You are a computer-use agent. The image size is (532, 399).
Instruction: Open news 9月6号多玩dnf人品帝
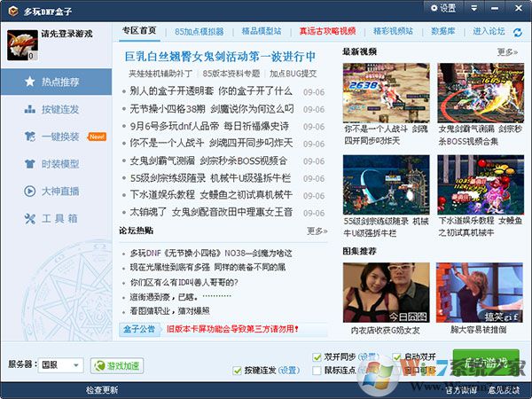[x=209, y=126]
